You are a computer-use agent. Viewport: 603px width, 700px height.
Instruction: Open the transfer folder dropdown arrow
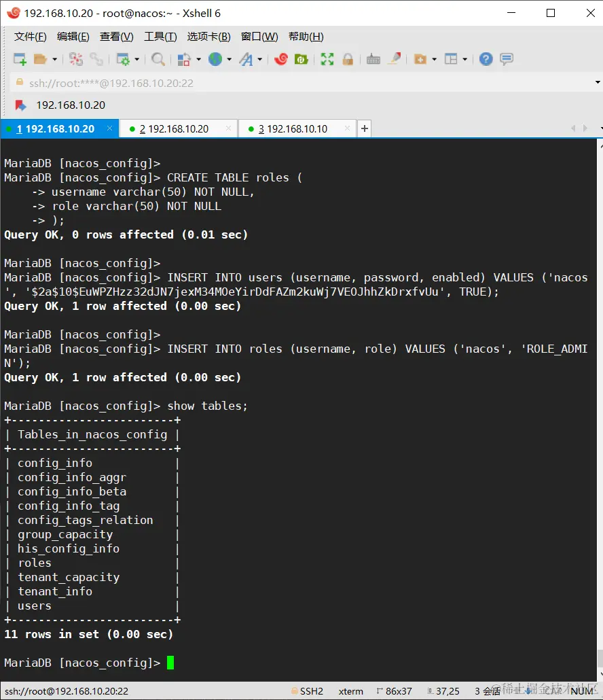[435, 59]
